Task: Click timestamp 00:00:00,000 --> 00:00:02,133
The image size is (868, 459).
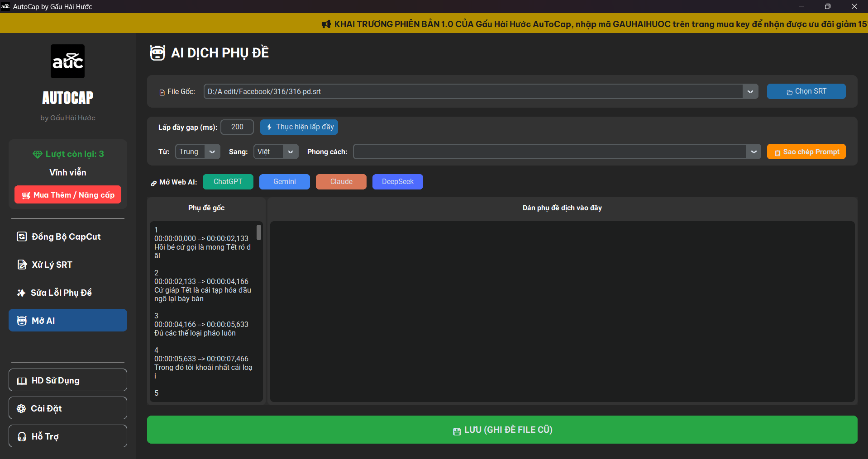Action: pos(201,238)
